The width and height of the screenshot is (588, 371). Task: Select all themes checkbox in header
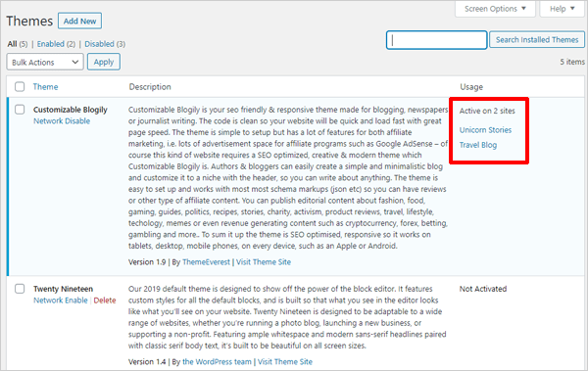click(x=20, y=87)
